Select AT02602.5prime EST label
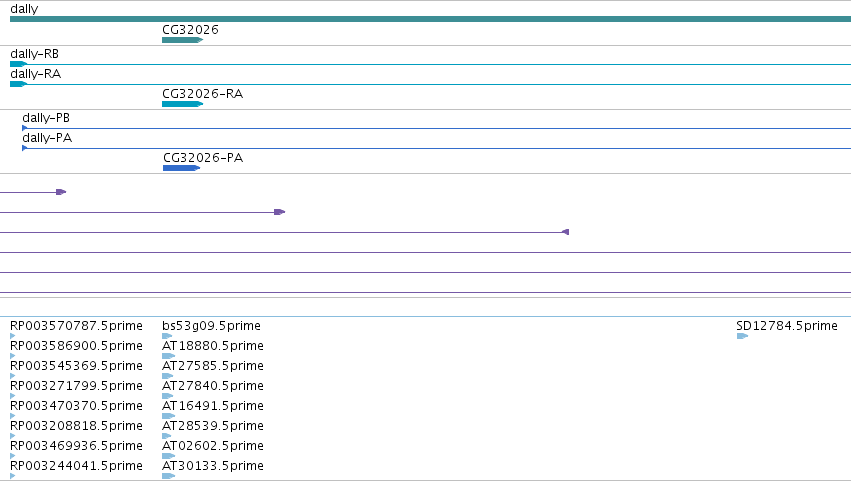 [x=213, y=446]
